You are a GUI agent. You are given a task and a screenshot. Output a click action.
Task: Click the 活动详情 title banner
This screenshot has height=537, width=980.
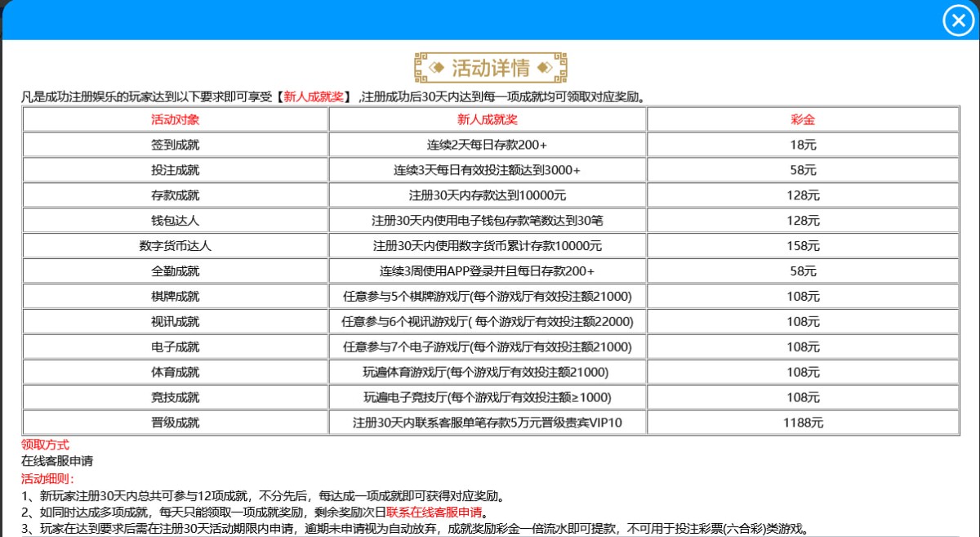click(x=491, y=68)
